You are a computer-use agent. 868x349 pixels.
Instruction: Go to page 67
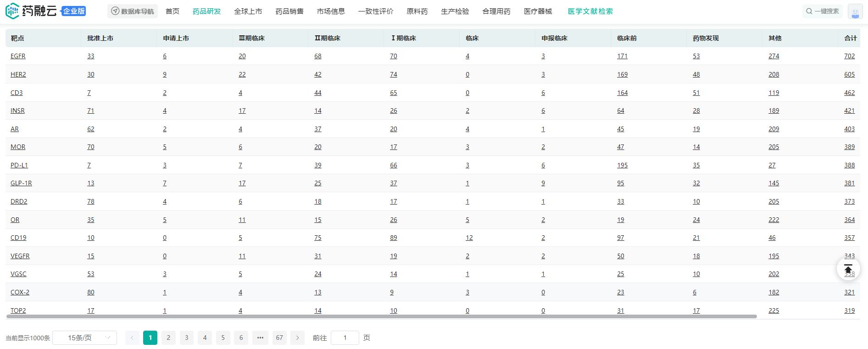point(279,338)
